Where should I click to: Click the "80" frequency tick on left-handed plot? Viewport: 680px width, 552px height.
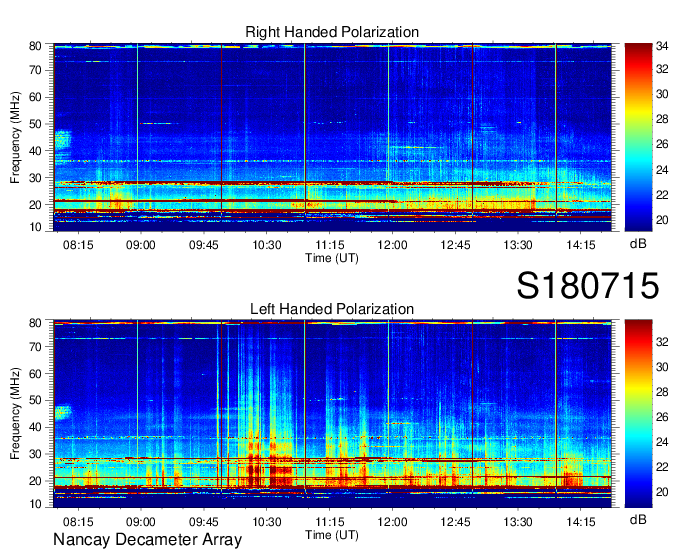[35, 323]
